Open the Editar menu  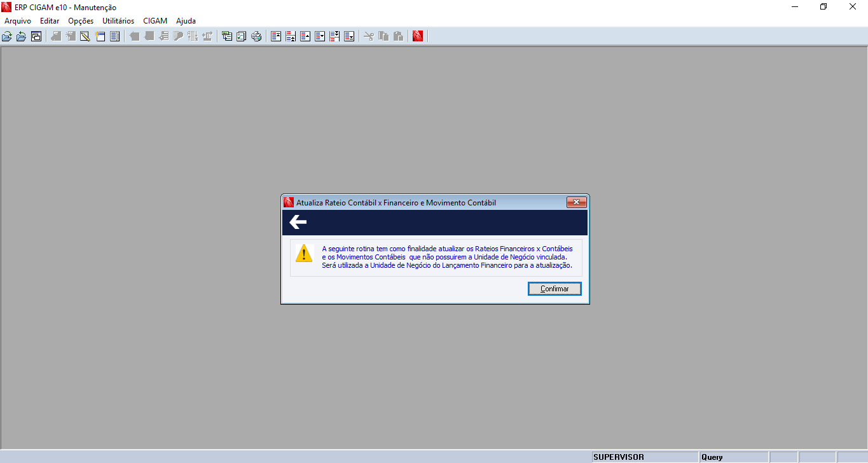[50, 21]
